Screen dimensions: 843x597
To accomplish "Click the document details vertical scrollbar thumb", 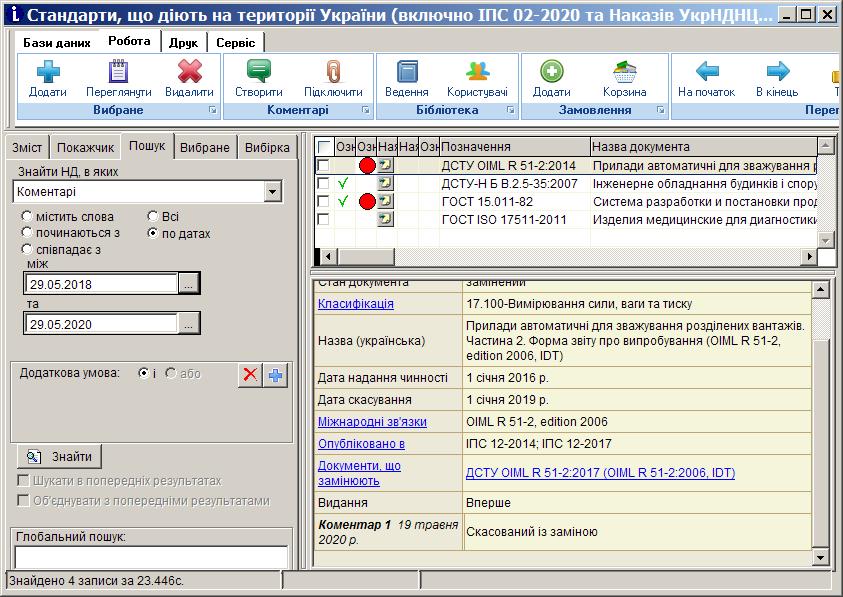I will pos(820,443).
